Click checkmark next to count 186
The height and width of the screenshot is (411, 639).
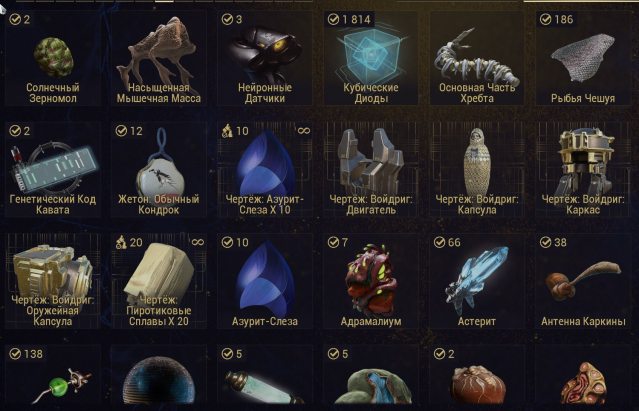[x=545, y=19]
